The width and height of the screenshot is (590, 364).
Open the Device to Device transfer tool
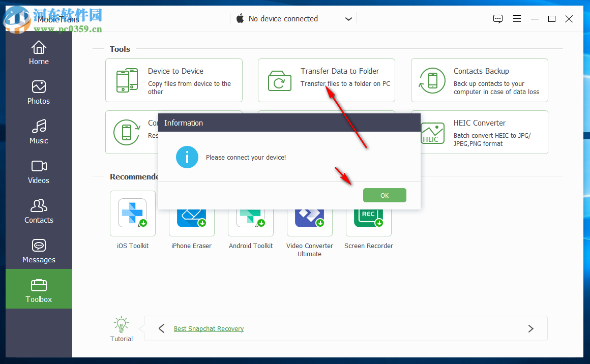point(173,80)
